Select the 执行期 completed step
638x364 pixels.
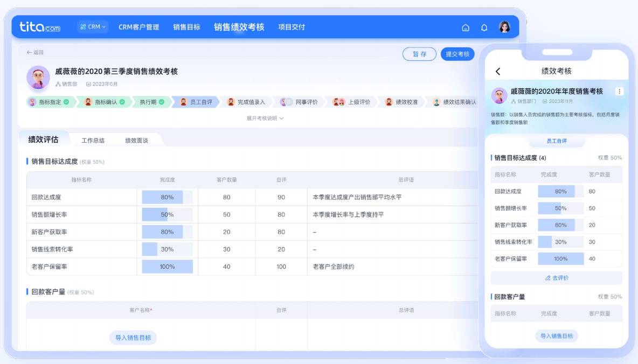pyautogui.click(x=151, y=102)
